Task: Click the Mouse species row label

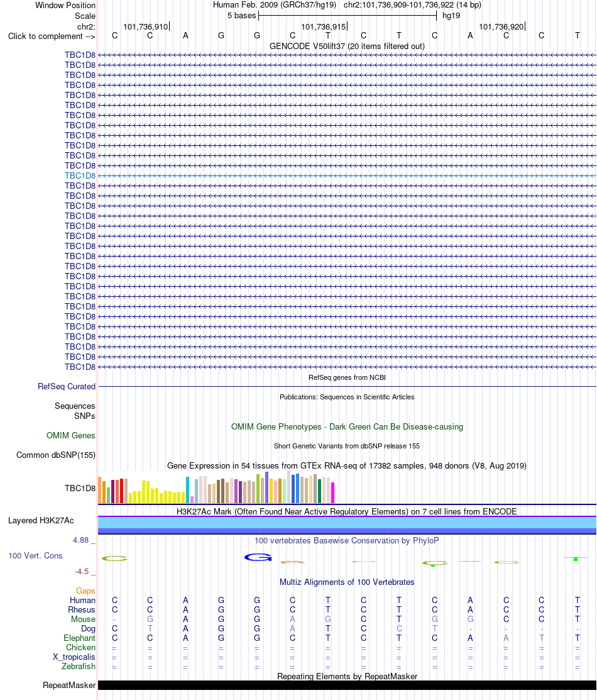Action: click(x=83, y=619)
